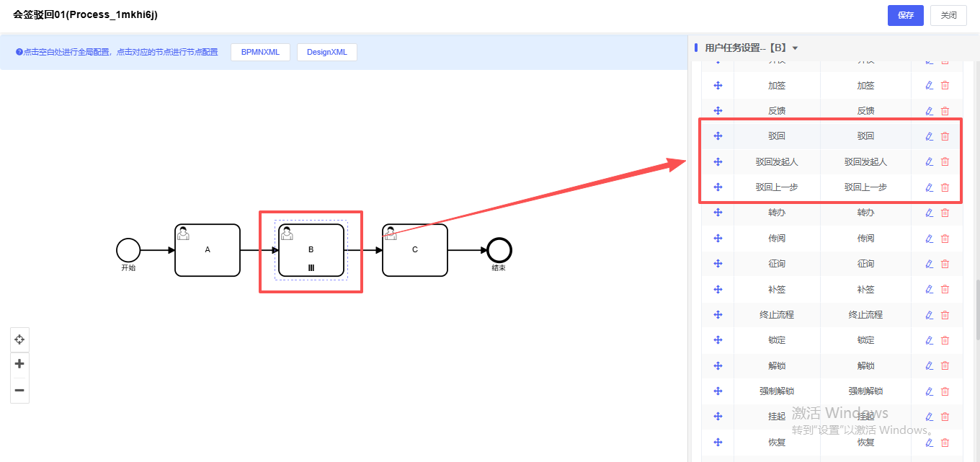Delete the 挂起 row
The image size is (980, 462).
(x=945, y=417)
